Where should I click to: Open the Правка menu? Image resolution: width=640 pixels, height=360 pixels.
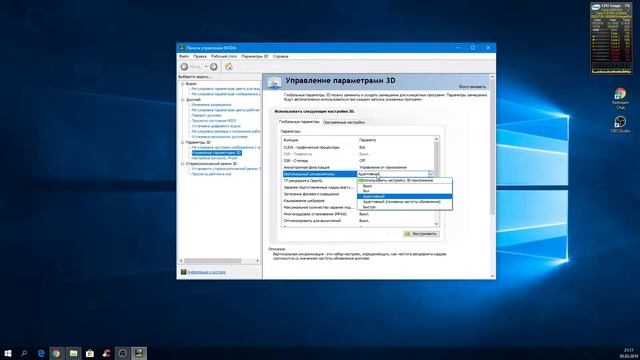tap(200, 56)
